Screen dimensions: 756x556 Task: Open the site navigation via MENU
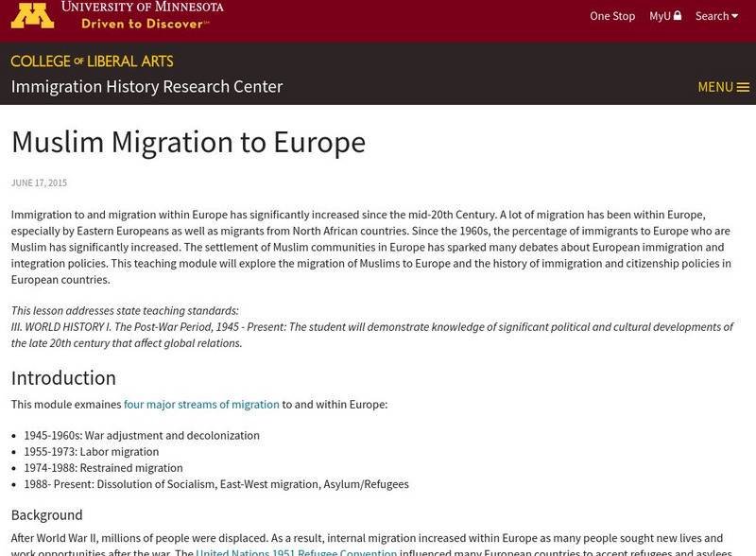coord(715,86)
